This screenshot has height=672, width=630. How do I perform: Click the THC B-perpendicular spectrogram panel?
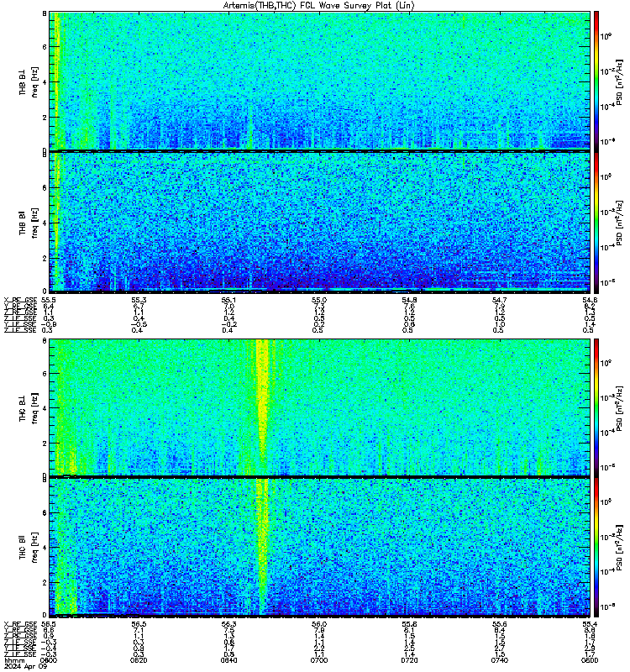(x=319, y=407)
